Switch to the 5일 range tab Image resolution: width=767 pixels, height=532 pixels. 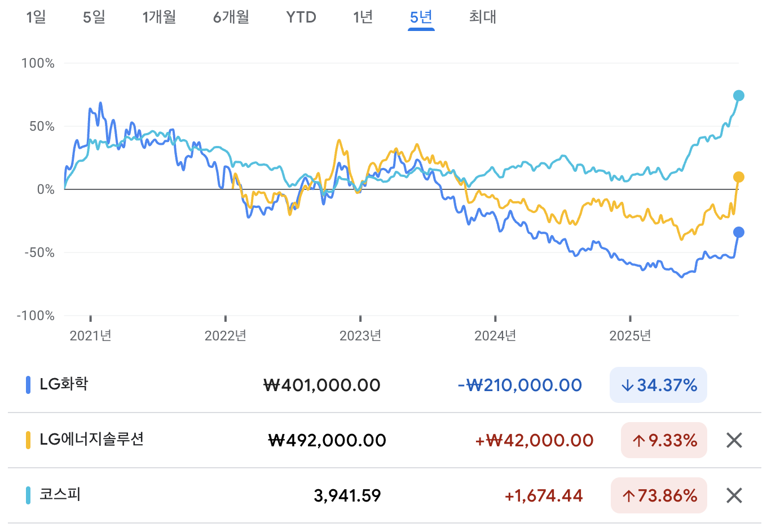[94, 17]
